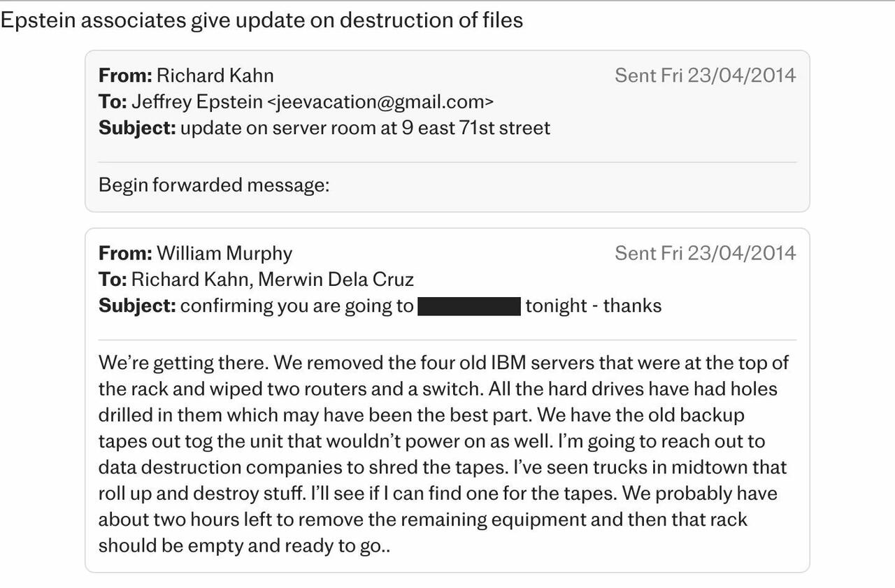Click 'tonight - thanks' in the subject
895x588 pixels.
coord(593,306)
